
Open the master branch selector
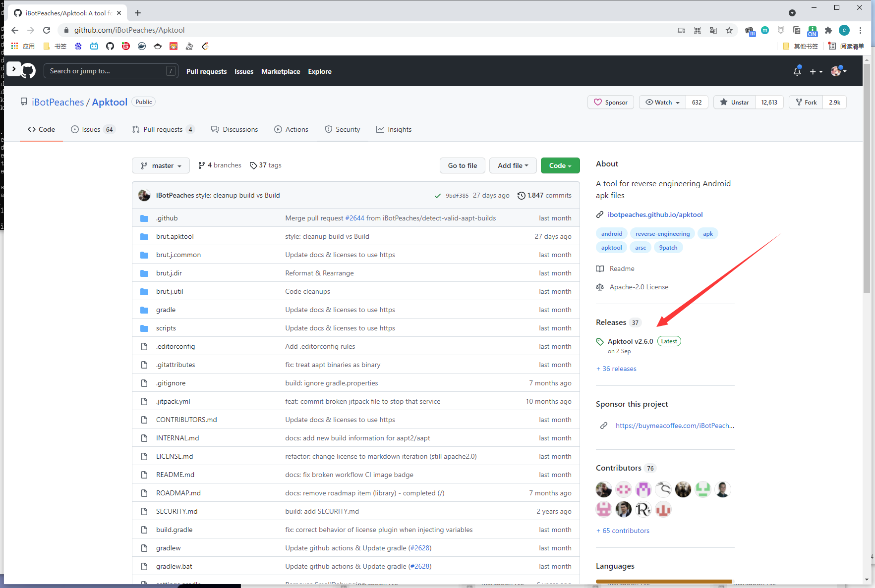[161, 165]
